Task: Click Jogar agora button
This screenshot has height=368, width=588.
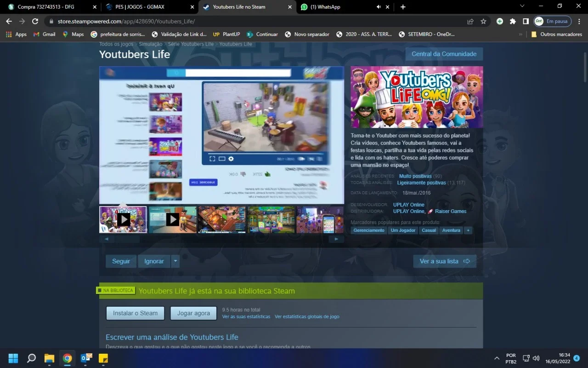Action: click(x=193, y=313)
